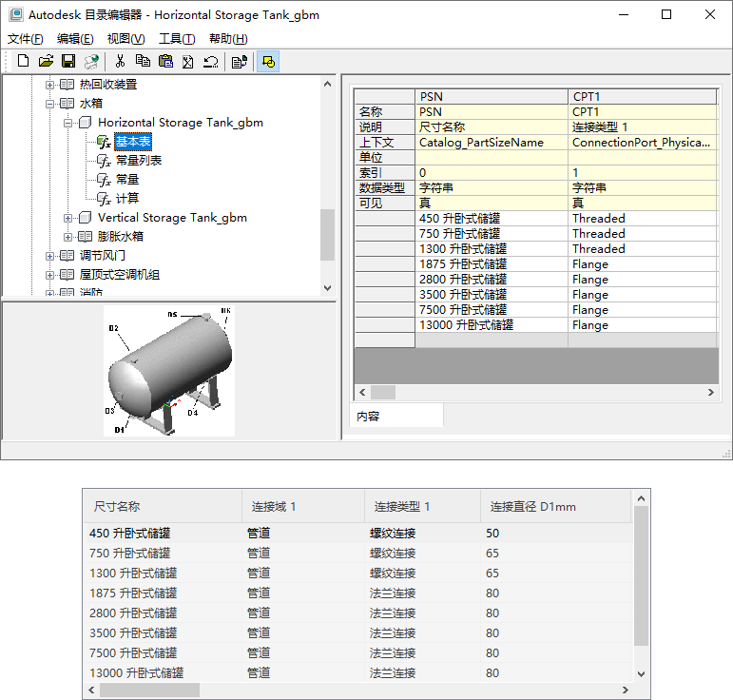Click the tree panel vertical scrollbar thumb
Image resolution: width=733 pixels, height=700 pixels.
[x=327, y=235]
